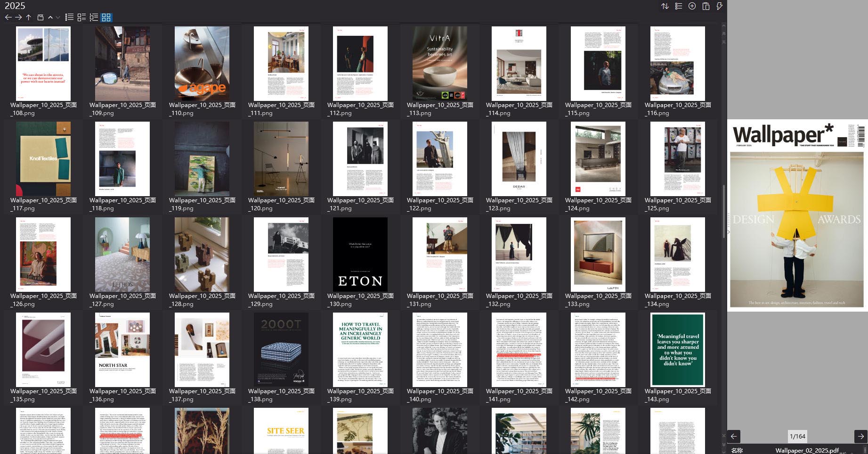Switch to list view mode
This screenshot has height=454, width=868.
point(69,17)
